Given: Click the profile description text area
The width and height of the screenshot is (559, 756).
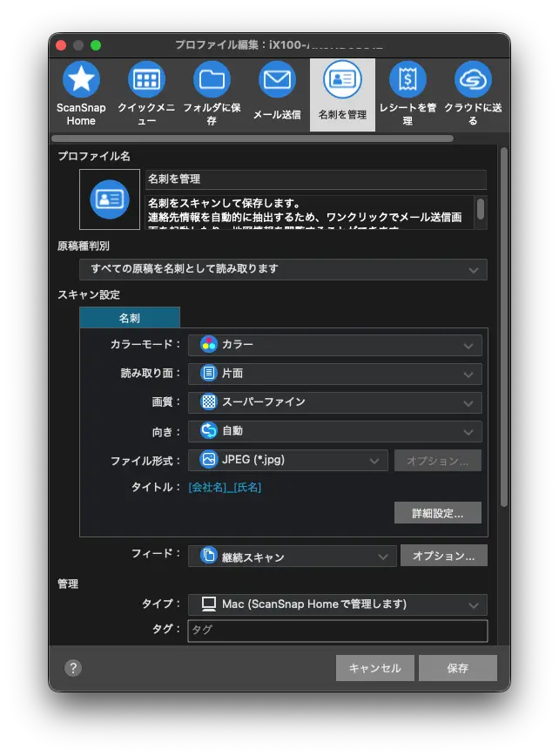Looking at the screenshot, I should [310, 213].
